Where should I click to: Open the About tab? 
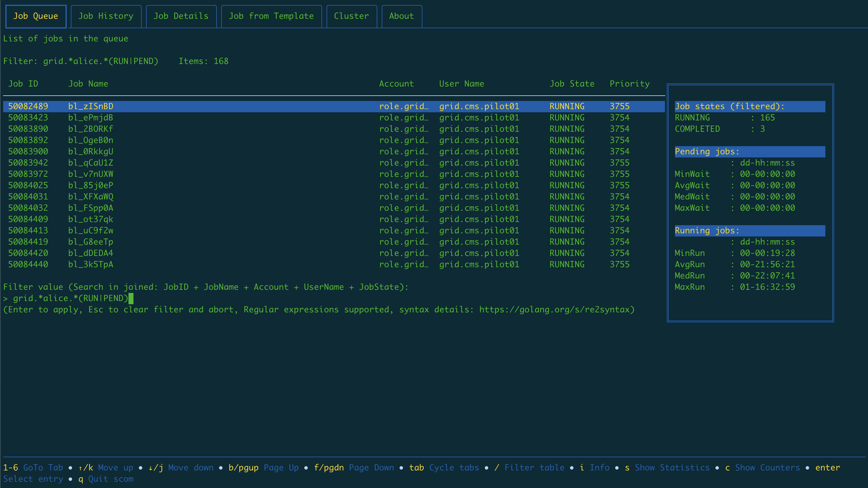tap(401, 16)
